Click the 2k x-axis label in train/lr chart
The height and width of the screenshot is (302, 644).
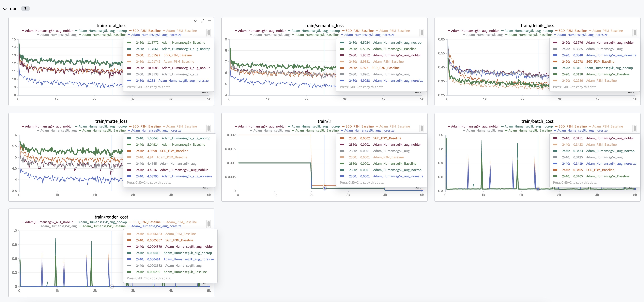[x=311, y=195]
